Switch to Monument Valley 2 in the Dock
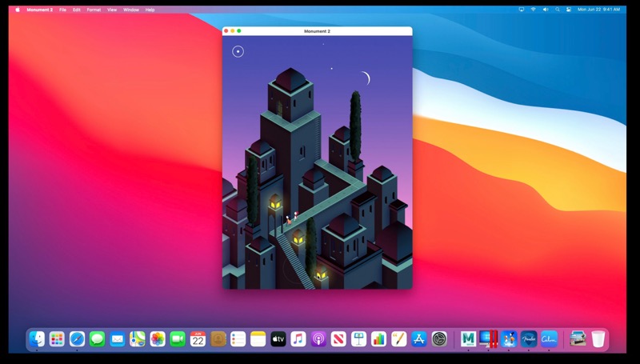640x364 pixels. click(x=509, y=338)
